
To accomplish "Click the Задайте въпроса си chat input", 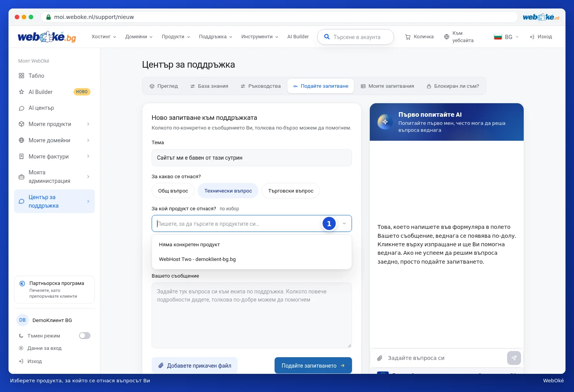I will (x=446, y=358).
